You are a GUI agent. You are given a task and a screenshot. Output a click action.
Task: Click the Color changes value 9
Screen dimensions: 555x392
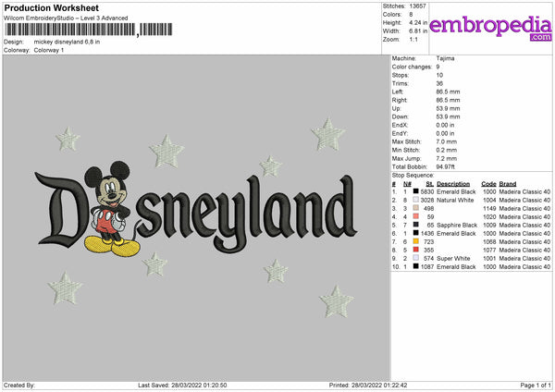point(438,67)
